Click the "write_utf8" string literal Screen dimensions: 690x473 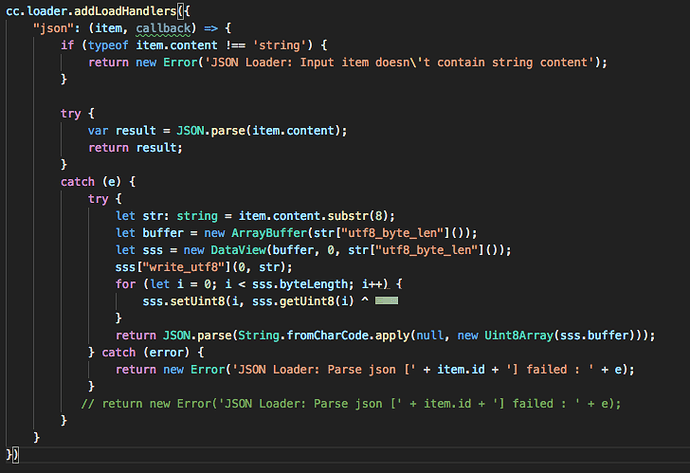pos(186,267)
